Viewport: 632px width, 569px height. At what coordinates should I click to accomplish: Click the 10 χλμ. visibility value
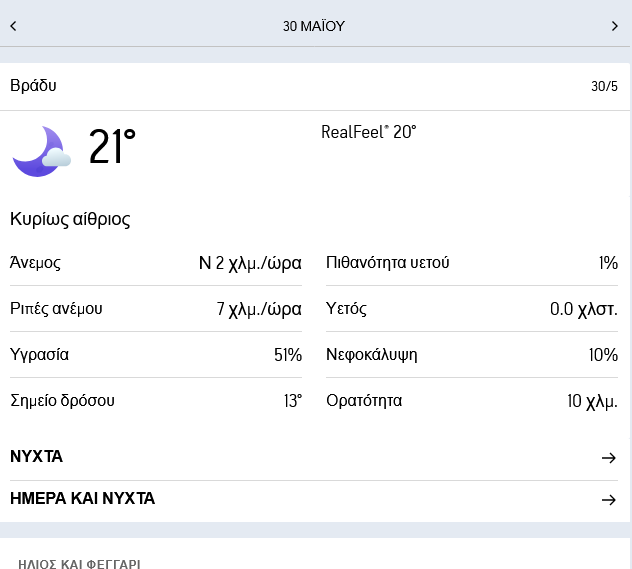[592, 401]
